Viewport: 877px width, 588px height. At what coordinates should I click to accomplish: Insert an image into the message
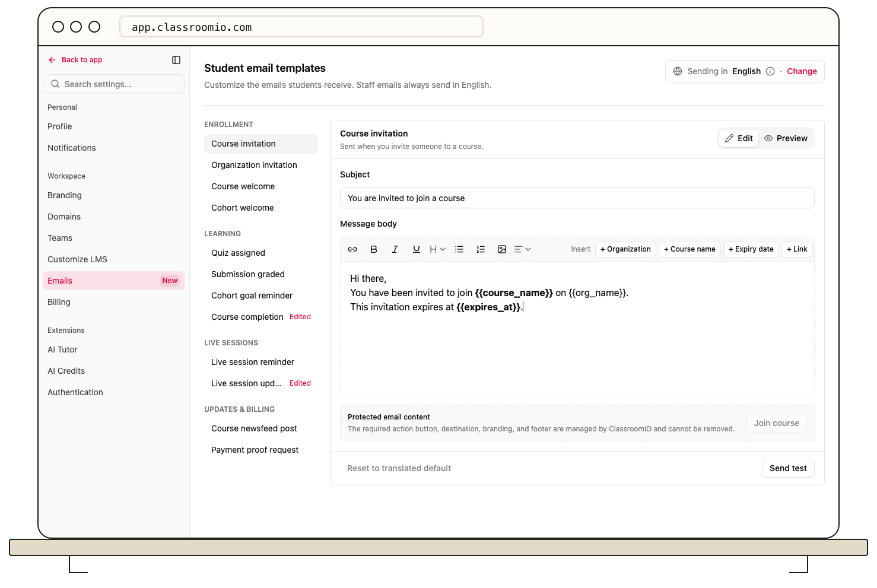[502, 249]
